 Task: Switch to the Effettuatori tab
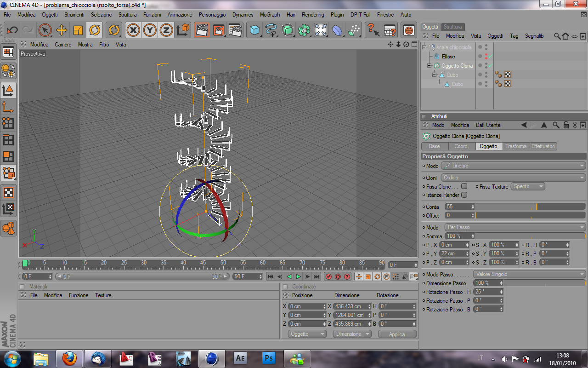coord(543,146)
